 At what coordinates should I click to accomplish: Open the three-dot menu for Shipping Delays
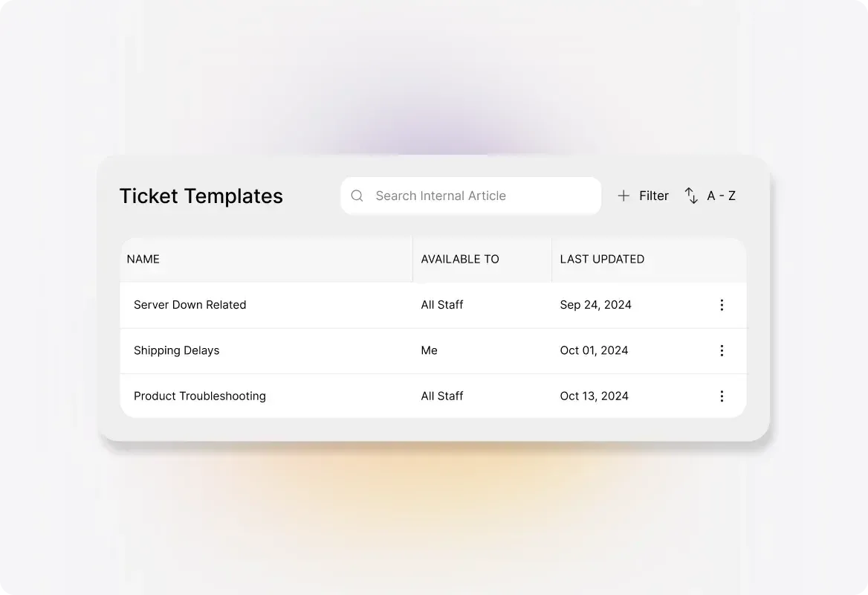click(722, 350)
